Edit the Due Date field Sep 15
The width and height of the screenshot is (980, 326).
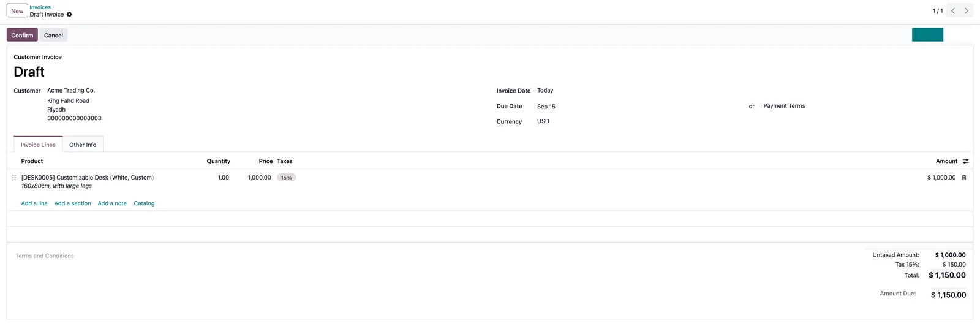point(546,107)
